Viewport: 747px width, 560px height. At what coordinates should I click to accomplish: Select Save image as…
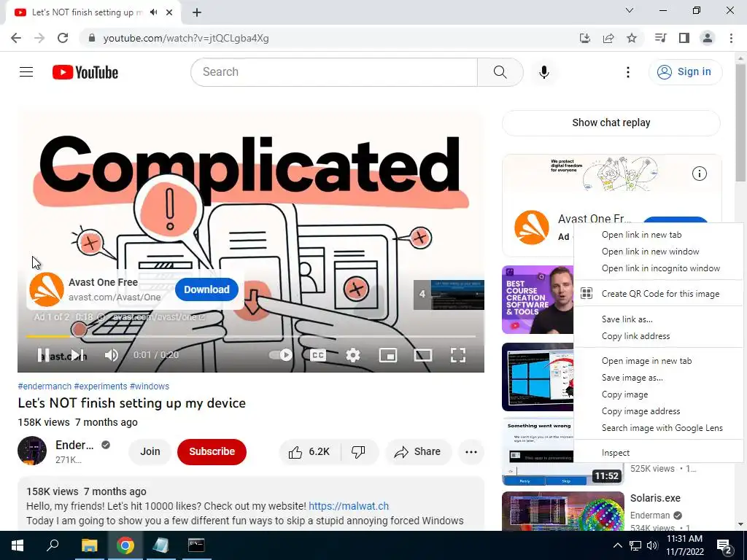pyautogui.click(x=659, y=378)
